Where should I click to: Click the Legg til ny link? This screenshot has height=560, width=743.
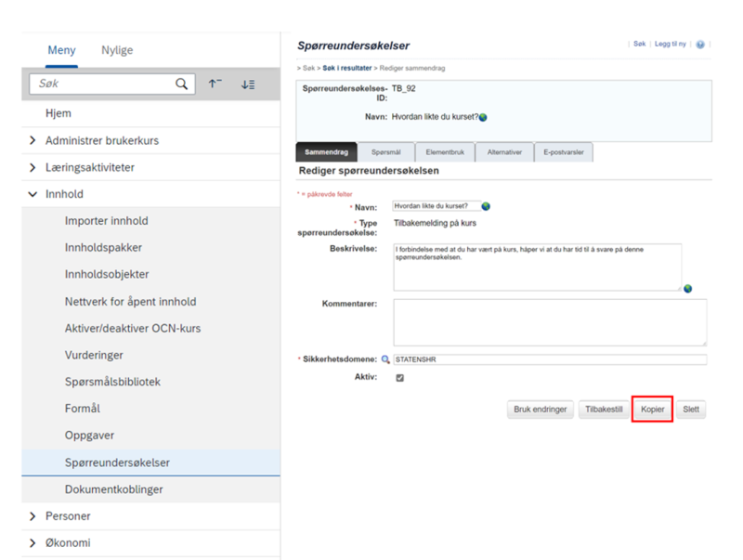670,44
